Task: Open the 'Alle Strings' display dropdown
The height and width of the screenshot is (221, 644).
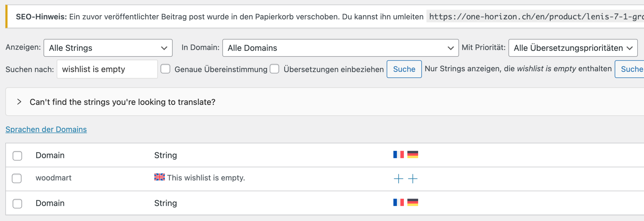Action: coord(108,48)
